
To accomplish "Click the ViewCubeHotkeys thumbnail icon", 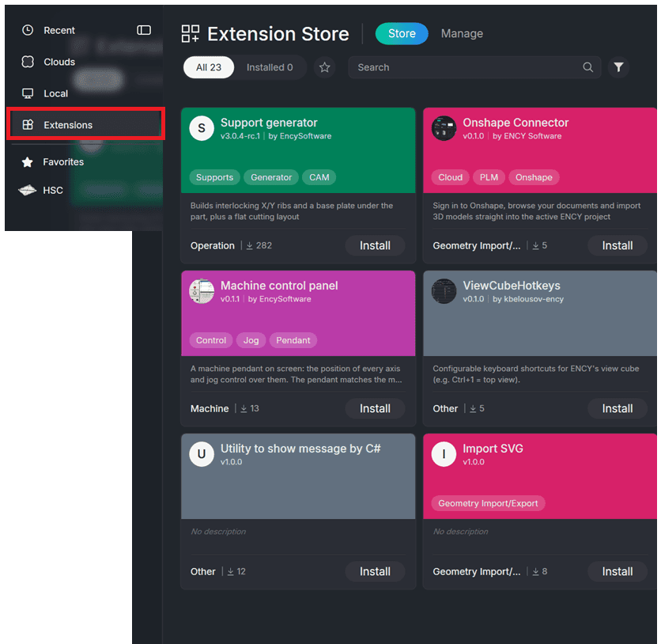I will click(x=444, y=291).
